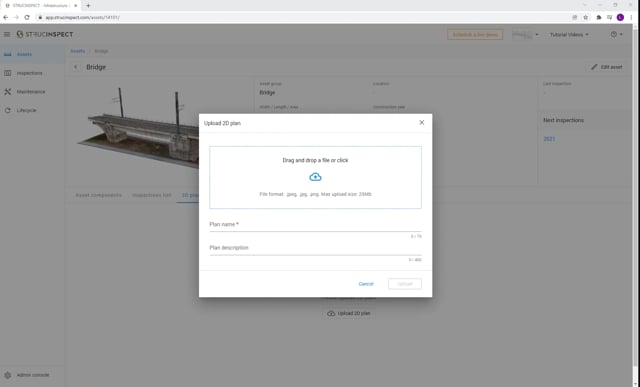The image size is (640, 387).
Task: Click the Upload button in dialog
Action: tap(404, 284)
